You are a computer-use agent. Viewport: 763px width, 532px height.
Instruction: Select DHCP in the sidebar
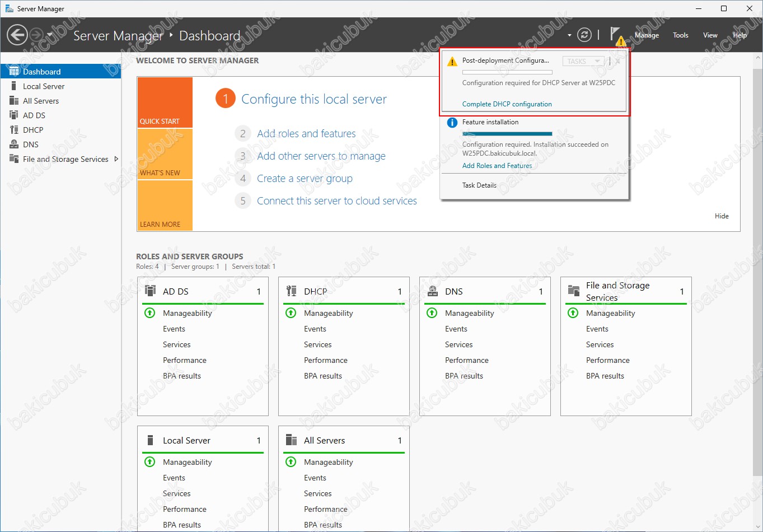tap(60, 130)
